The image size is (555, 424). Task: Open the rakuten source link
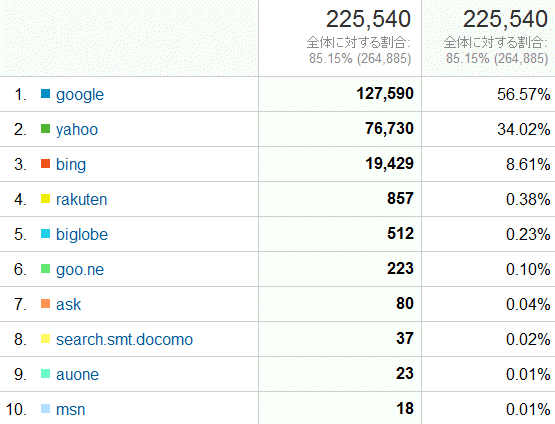(x=81, y=199)
